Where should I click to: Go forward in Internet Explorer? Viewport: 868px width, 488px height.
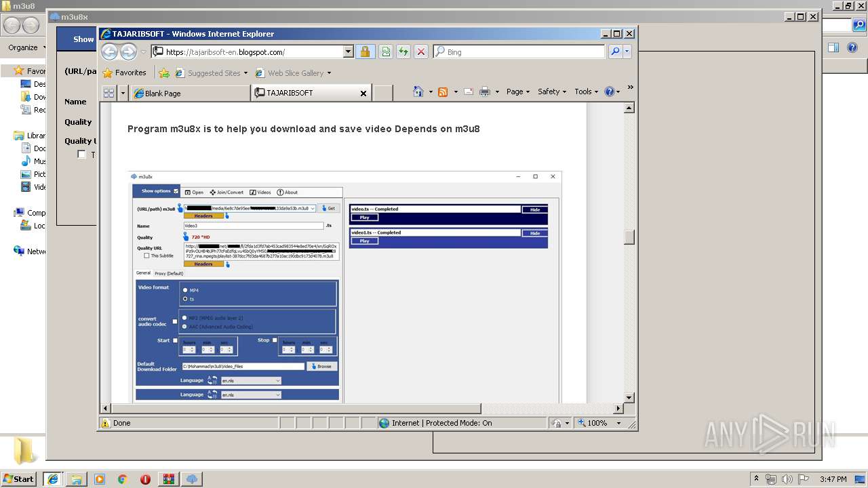(x=128, y=52)
